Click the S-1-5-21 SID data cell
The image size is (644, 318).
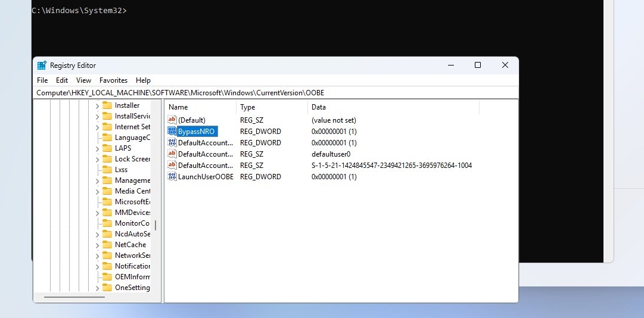tap(392, 166)
